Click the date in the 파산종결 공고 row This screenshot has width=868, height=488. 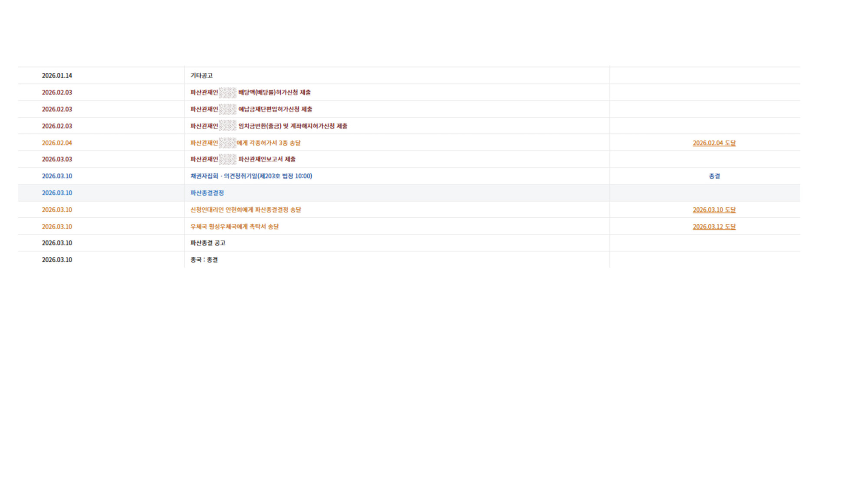57,243
